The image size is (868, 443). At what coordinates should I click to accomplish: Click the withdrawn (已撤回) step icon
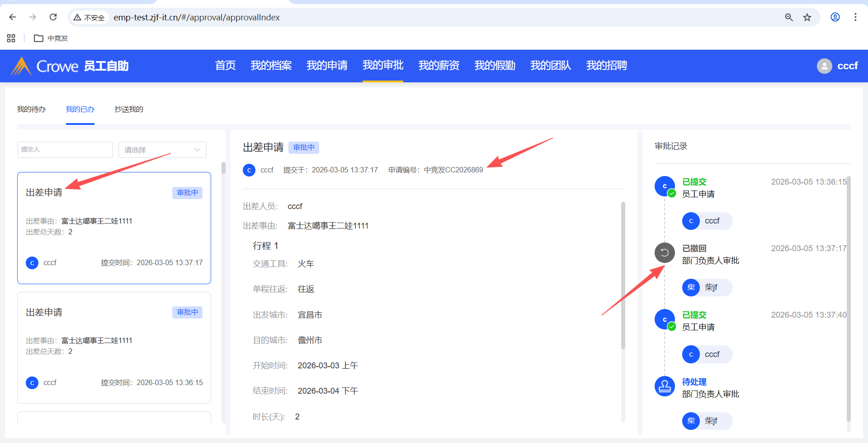pyautogui.click(x=664, y=252)
